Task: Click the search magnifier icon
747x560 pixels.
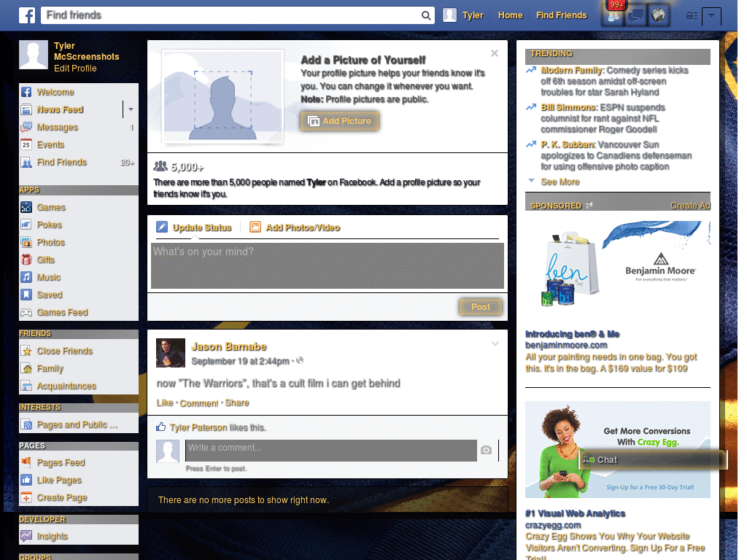Action: pyautogui.click(x=426, y=15)
